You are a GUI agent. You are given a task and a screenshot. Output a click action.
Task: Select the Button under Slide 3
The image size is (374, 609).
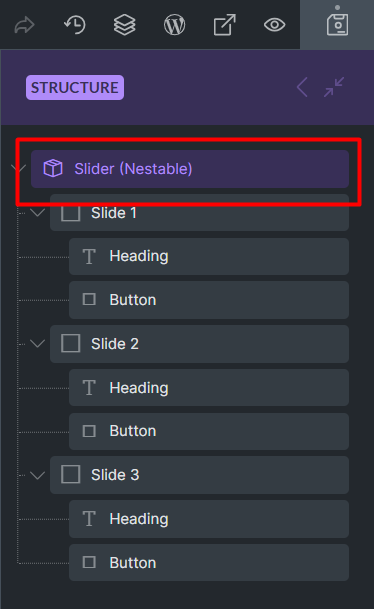pyautogui.click(x=209, y=562)
